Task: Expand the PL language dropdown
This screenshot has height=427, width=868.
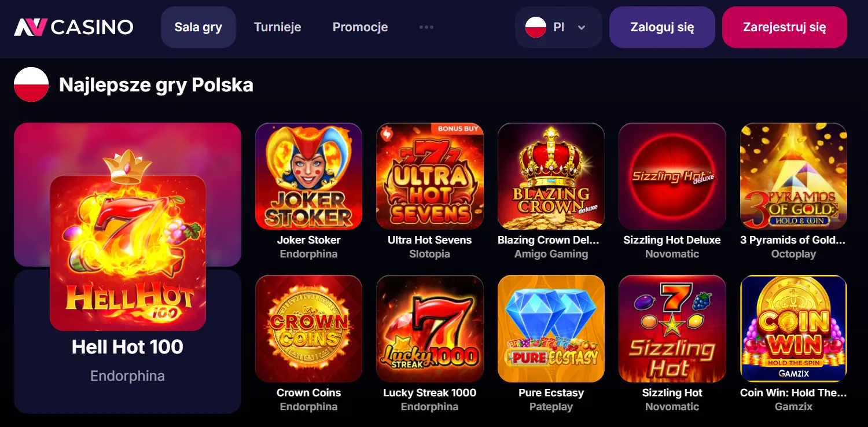Action: pos(558,27)
